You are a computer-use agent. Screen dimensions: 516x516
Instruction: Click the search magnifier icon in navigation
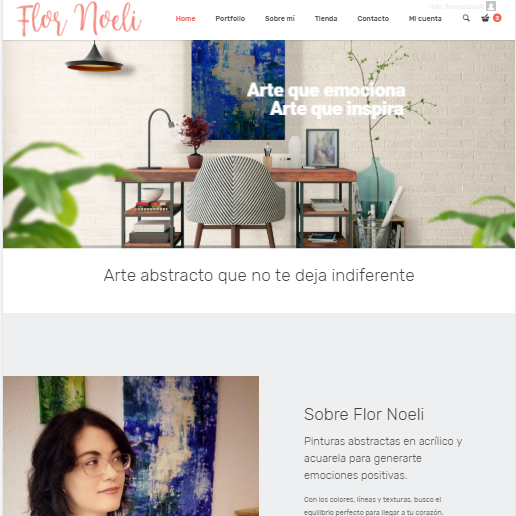point(466,18)
